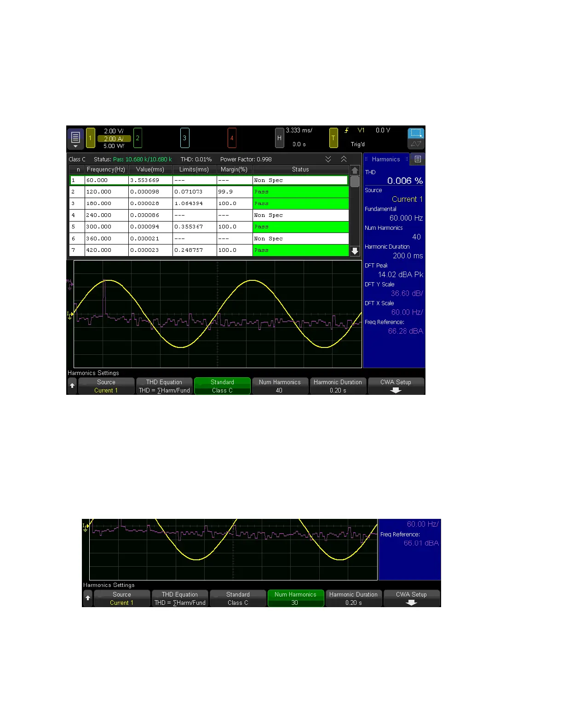The image size is (563, 728).
Task: Open the highlighted Standard Class C softkey
Action: coord(222,386)
